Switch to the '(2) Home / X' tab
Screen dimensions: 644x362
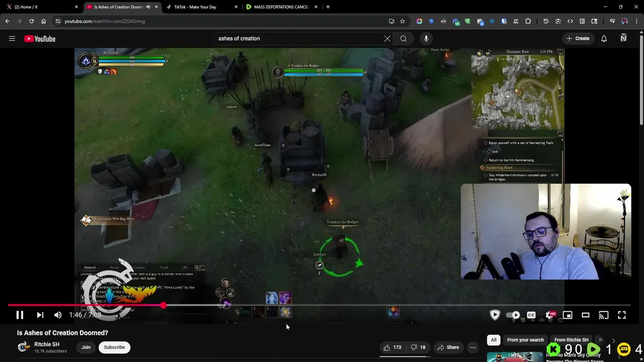click(42, 7)
